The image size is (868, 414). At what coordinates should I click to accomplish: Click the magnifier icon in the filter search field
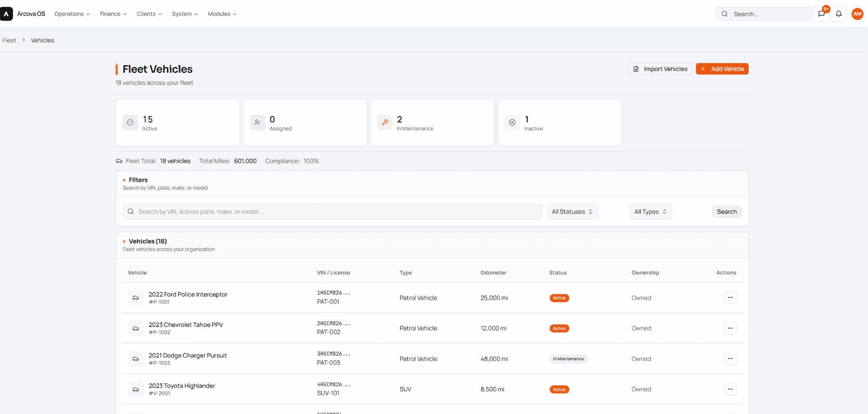point(131,212)
